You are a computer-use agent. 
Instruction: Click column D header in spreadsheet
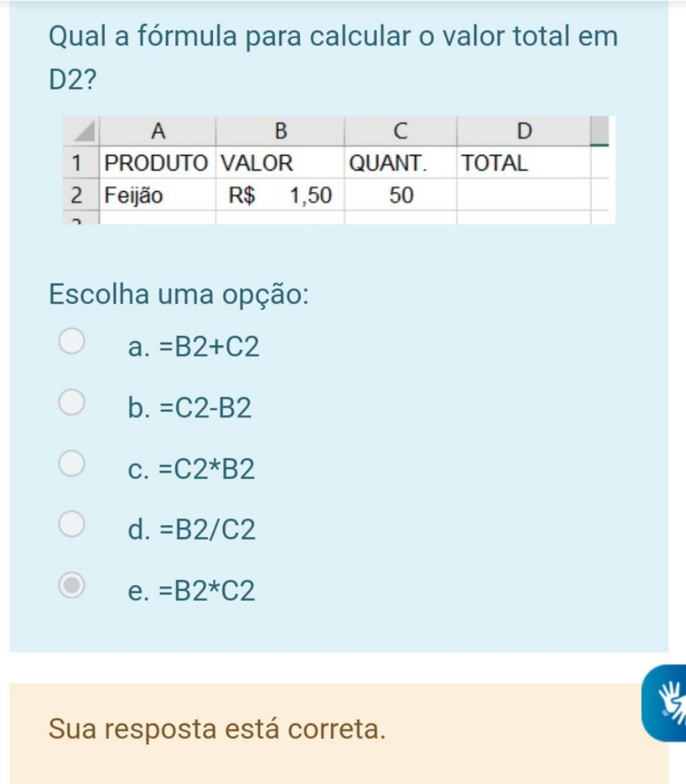(524, 131)
